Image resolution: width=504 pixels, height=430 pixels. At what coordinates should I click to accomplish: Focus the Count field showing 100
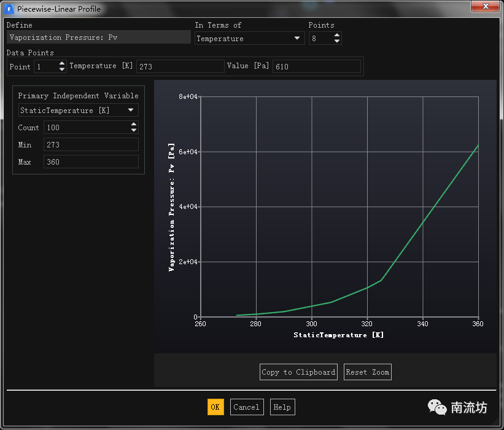click(87, 128)
